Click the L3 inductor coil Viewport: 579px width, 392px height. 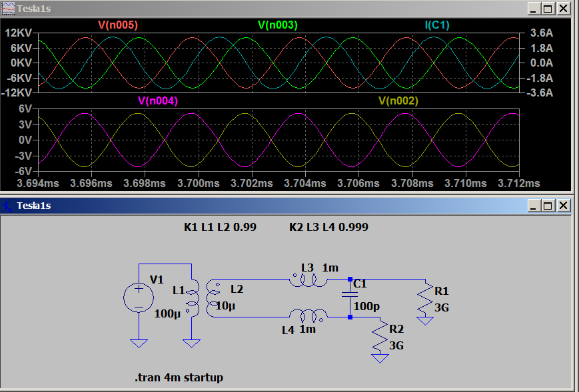(308, 280)
